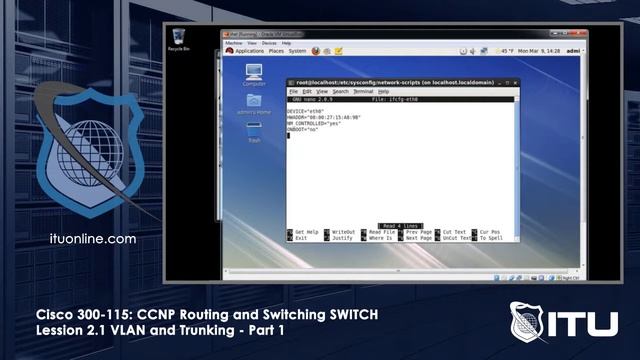This screenshot has height=360, width=640.
Task: Open the admin's Home folder icon
Action: pyautogui.click(x=254, y=104)
